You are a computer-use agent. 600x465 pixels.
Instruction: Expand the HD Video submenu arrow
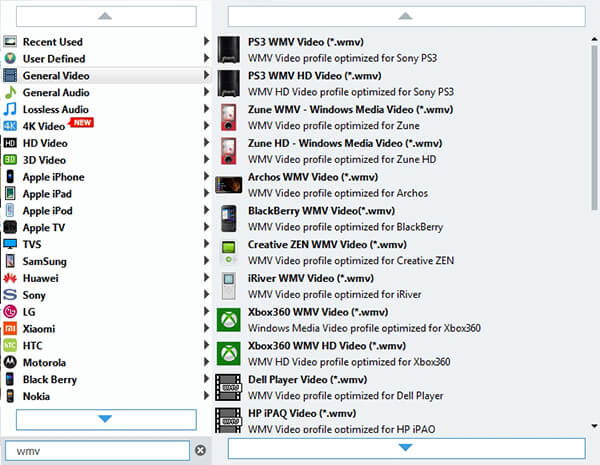(206, 142)
